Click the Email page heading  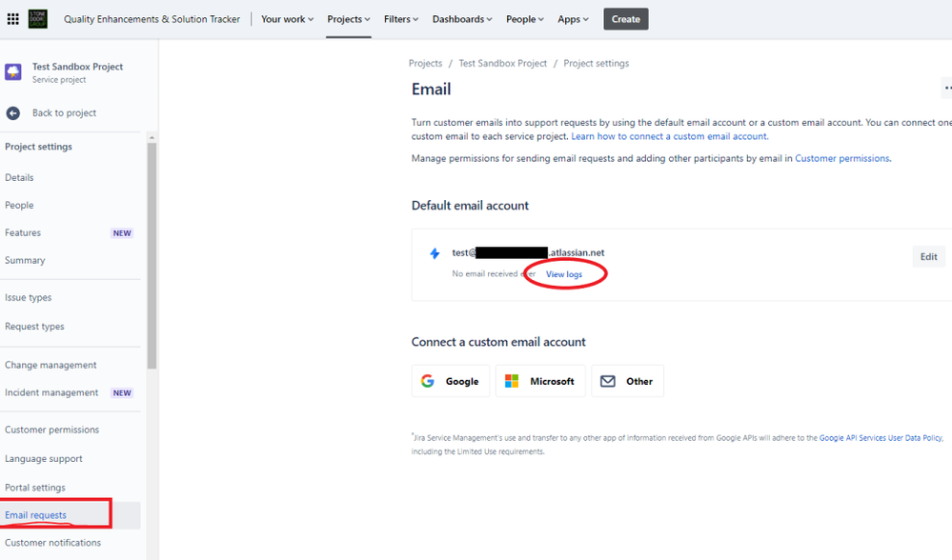[x=431, y=90]
